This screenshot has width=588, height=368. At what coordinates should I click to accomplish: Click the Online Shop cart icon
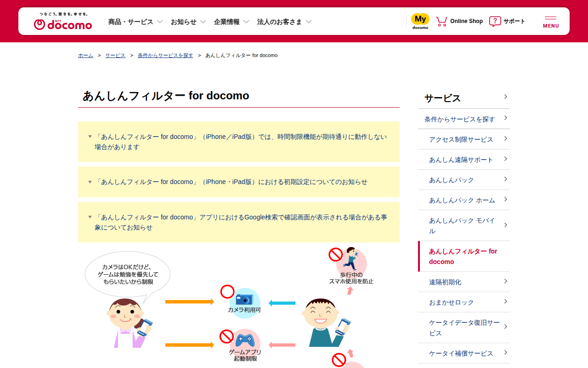pos(441,21)
